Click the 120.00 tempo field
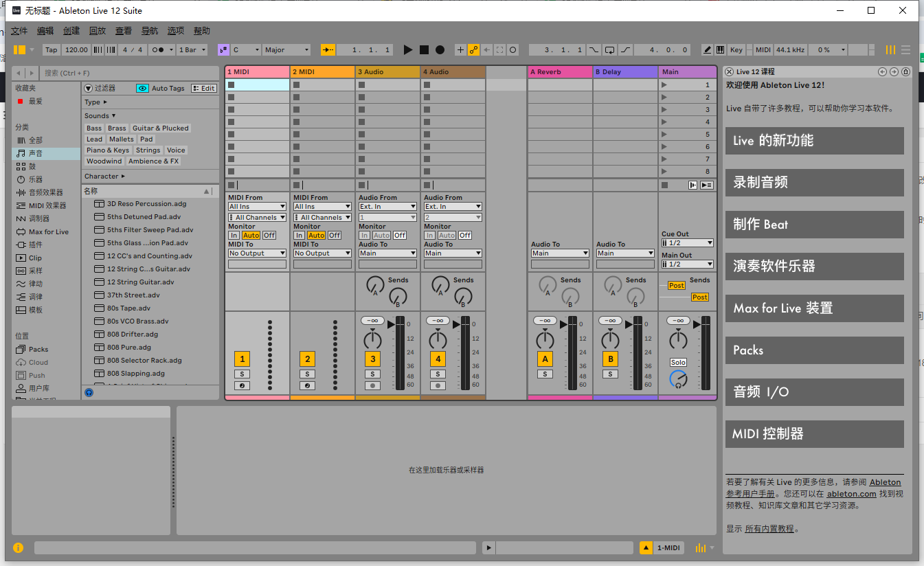924x566 pixels. [76, 50]
